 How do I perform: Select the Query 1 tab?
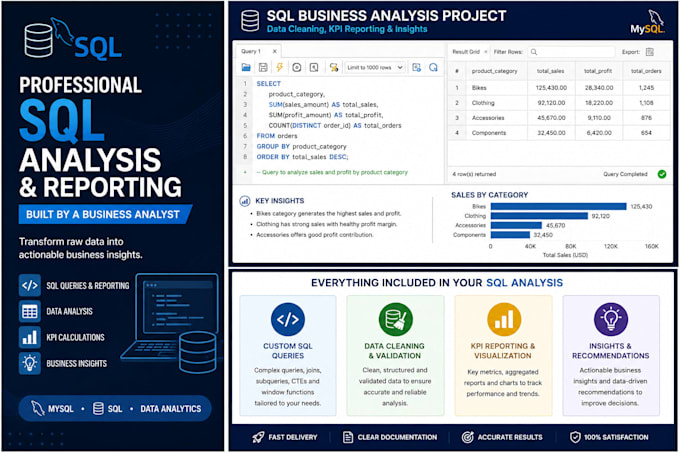coord(251,51)
